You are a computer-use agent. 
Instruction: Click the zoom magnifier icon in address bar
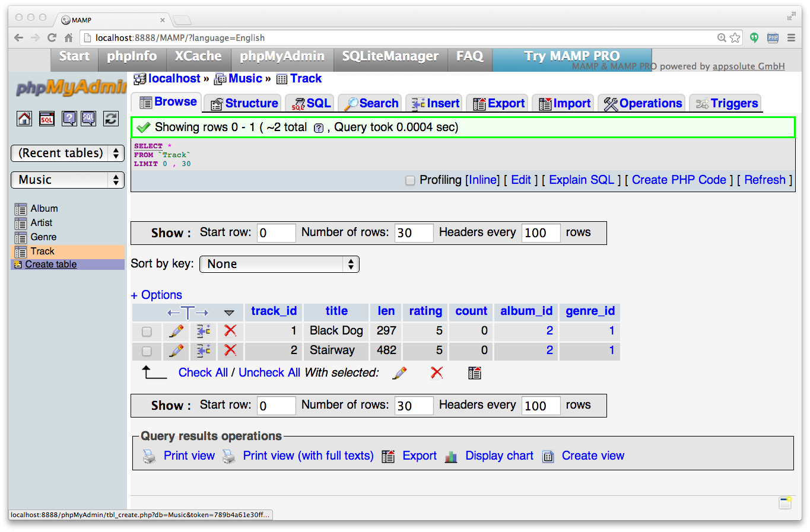722,37
